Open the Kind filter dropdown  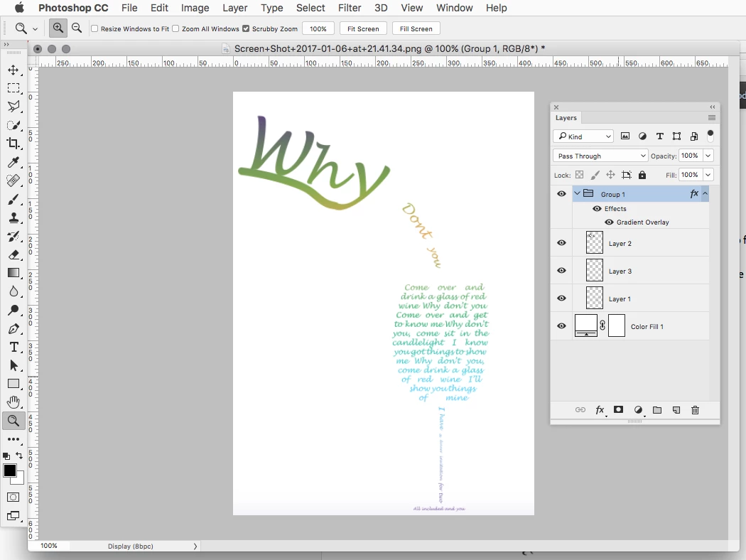tap(583, 136)
